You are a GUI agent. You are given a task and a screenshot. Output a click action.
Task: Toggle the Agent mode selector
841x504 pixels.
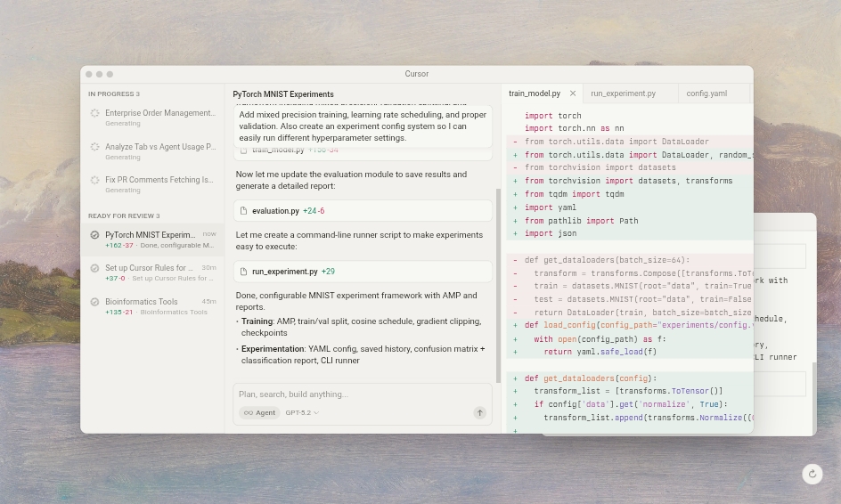(259, 412)
